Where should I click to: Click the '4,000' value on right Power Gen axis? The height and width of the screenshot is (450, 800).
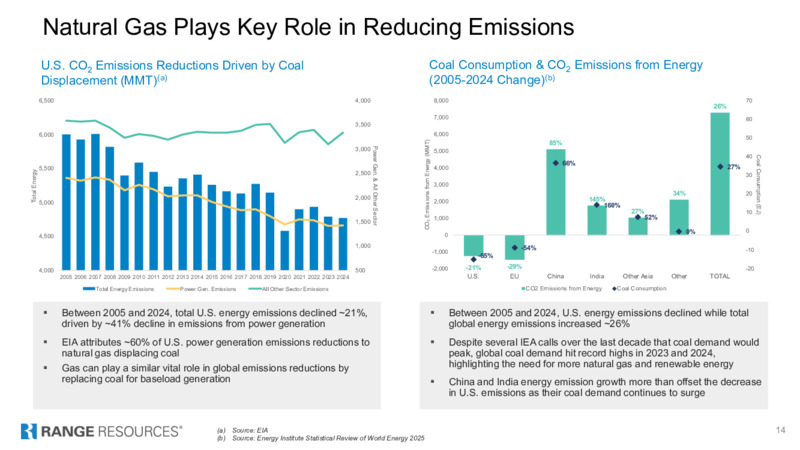coord(363,101)
